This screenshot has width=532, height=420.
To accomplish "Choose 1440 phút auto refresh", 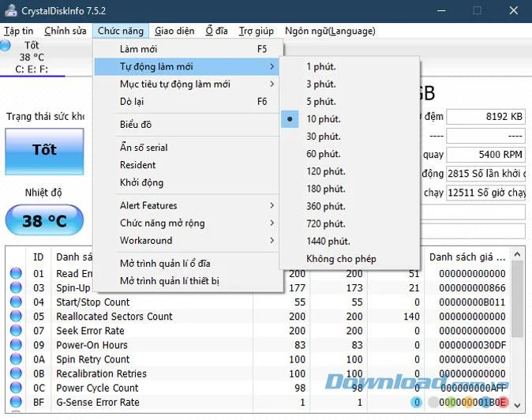I will (x=350, y=242).
